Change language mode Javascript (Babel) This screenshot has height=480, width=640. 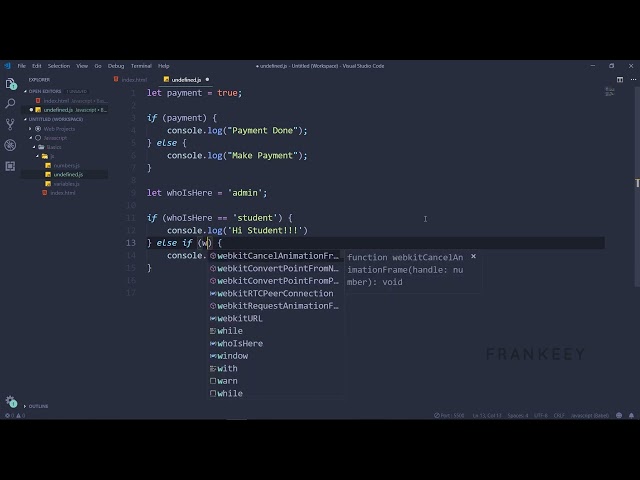pos(590,416)
